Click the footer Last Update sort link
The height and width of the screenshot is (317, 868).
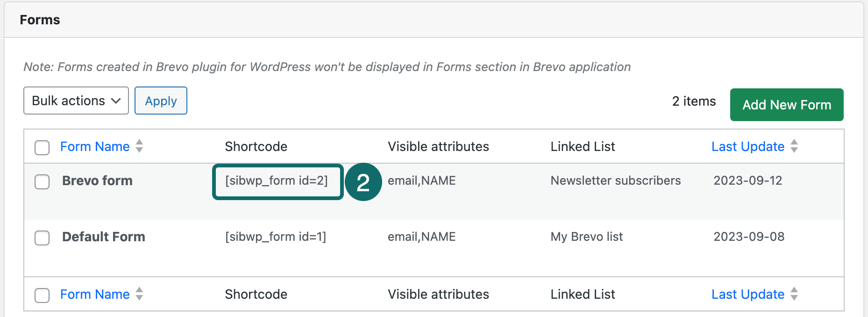click(747, 294)
